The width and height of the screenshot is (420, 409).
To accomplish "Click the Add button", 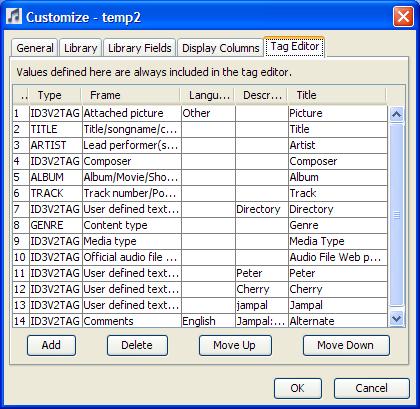I will point(51,345).
